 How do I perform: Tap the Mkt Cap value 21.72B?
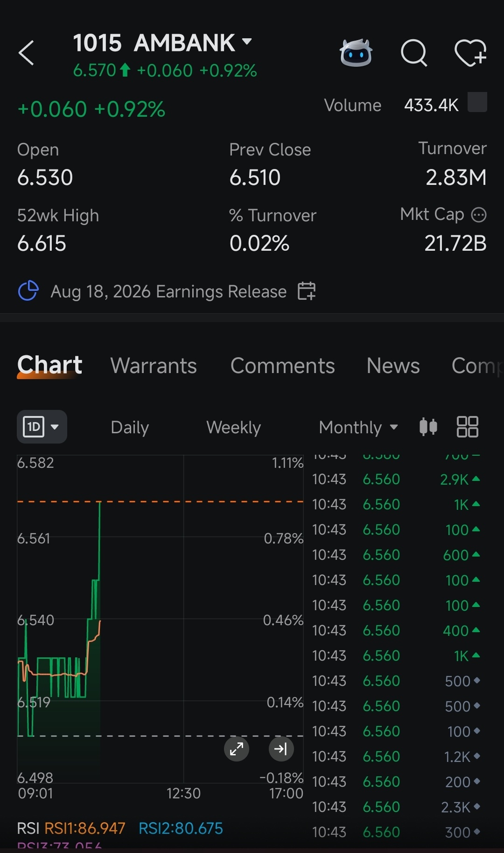[455, 243]
